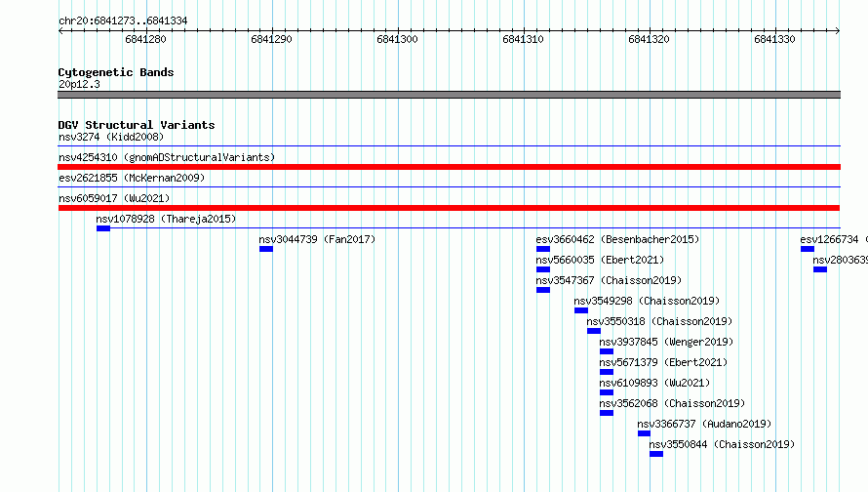
Task: Click ruler position 6841320
Action: tap(649, 39)
